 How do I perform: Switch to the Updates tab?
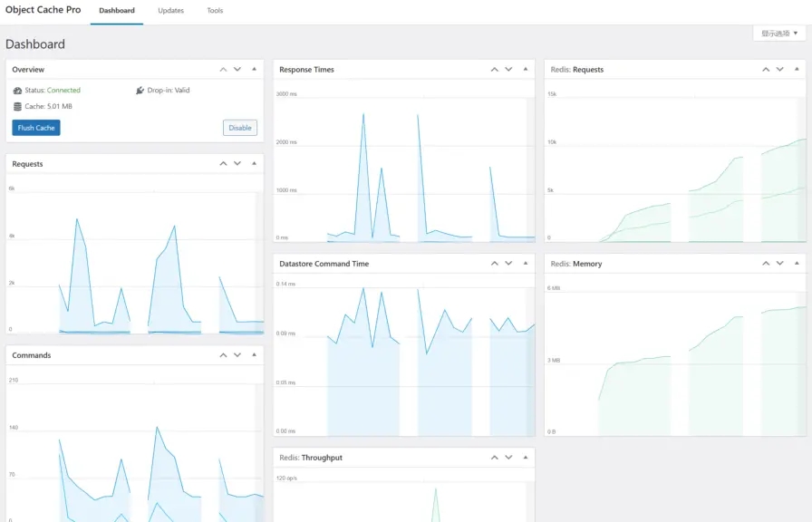(170, 11)
